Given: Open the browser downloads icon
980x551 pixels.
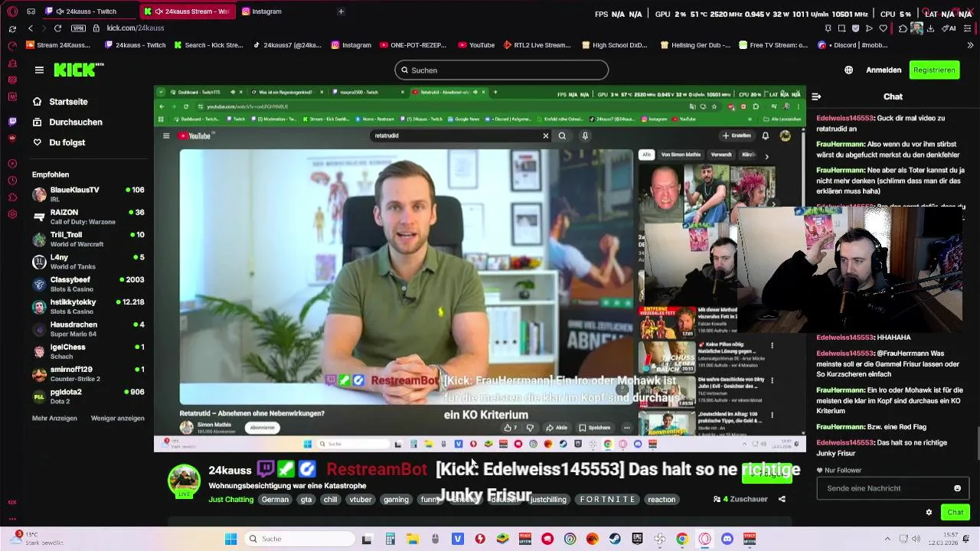Looking at the screenshot, I should [x=930, y=28].
